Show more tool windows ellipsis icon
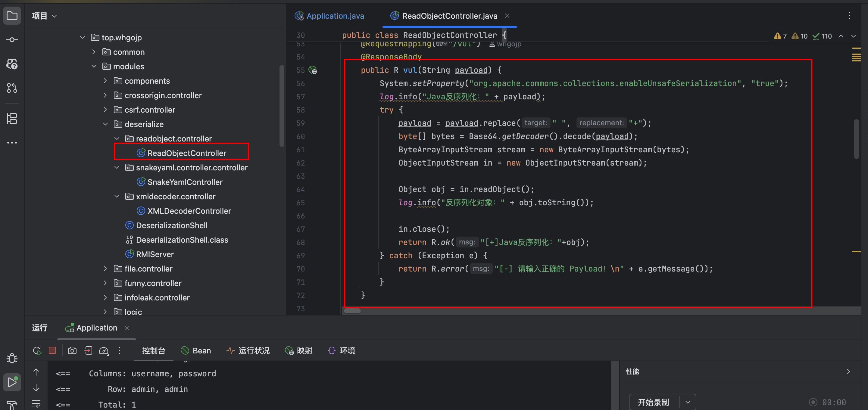 (x=12, y=143)
